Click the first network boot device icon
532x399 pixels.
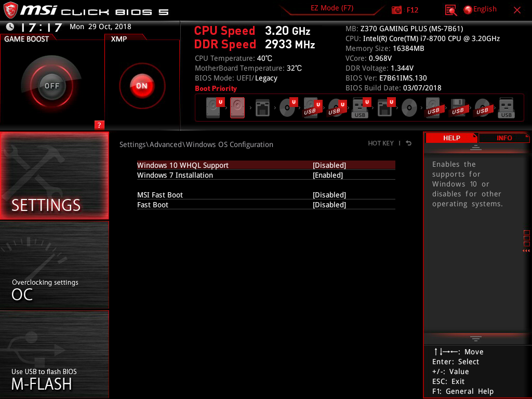(262, 108)
